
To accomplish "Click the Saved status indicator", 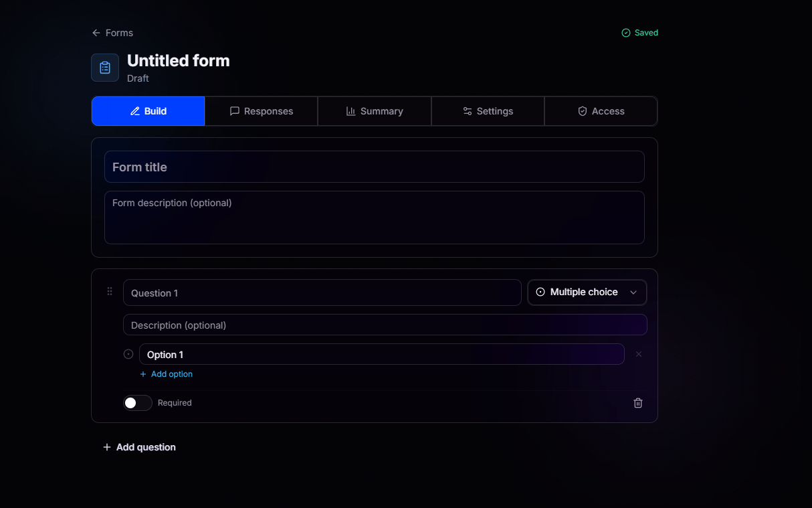I will pyautogui.click(x=640, y=33).
